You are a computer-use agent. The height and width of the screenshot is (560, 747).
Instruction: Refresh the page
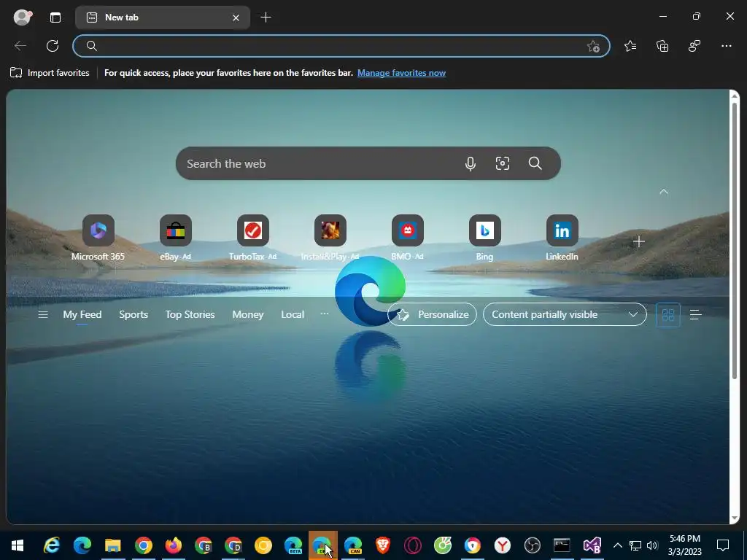pyautogui.click(x=53, y=46)
